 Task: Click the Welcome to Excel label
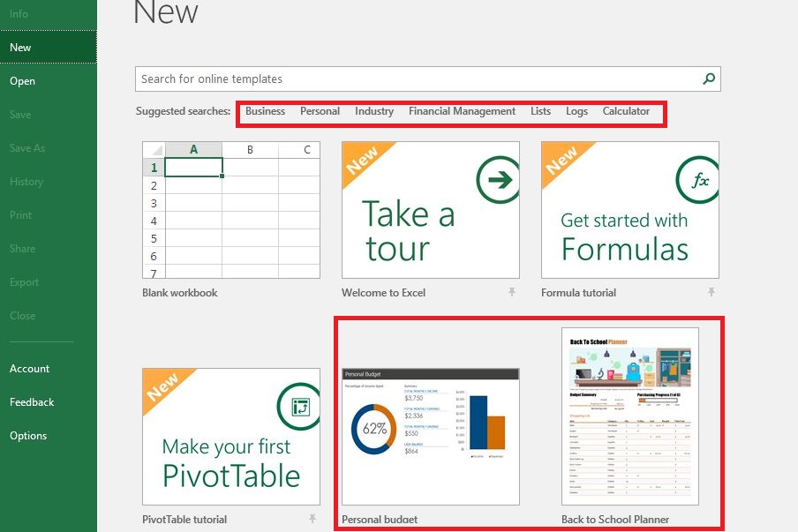383,292
